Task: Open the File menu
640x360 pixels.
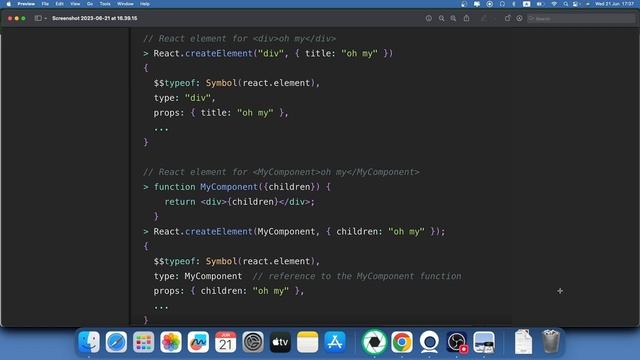Action: click(x=45, y=4)
